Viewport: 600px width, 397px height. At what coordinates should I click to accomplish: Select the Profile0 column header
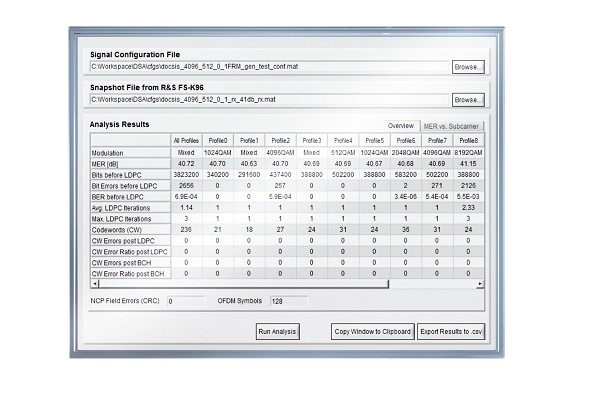tap(218, 141)
